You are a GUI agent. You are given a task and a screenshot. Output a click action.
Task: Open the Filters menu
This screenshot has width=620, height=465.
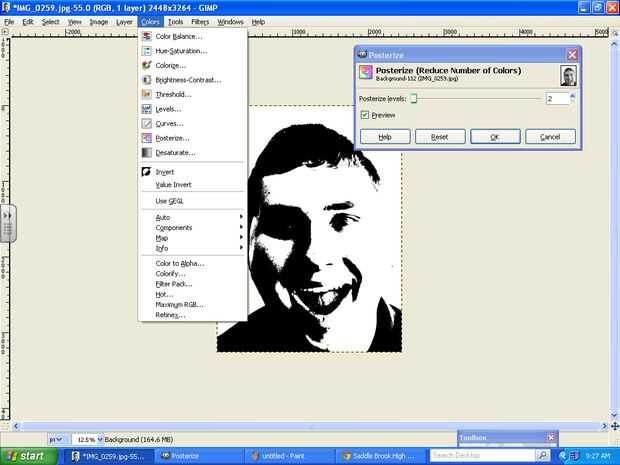(200, 22)
